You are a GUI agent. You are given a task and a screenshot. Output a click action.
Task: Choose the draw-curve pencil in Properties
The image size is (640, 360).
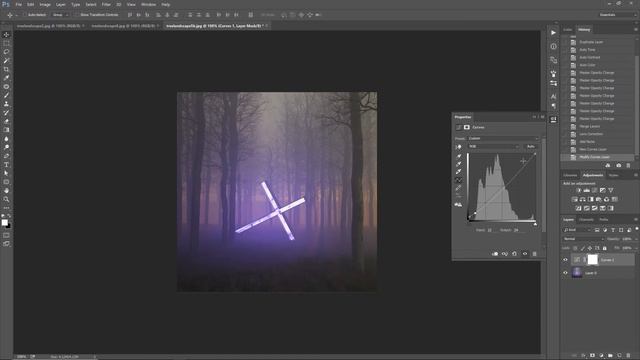click(459, 188)
